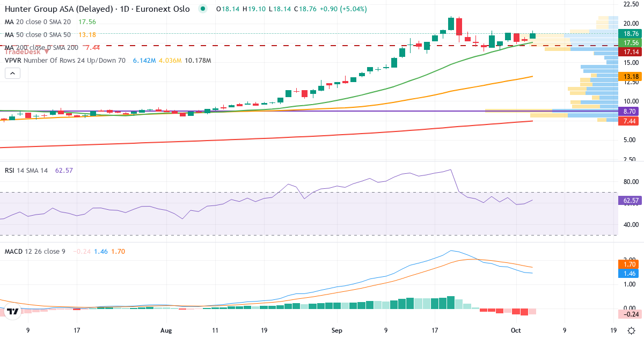Click the Aug label on date axis

pos(166,330)
